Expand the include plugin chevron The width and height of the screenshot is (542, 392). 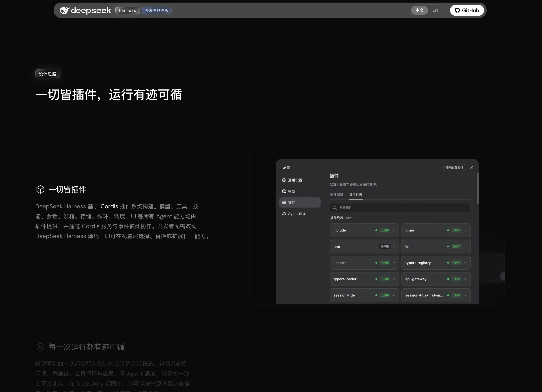(x=394, y=230)
